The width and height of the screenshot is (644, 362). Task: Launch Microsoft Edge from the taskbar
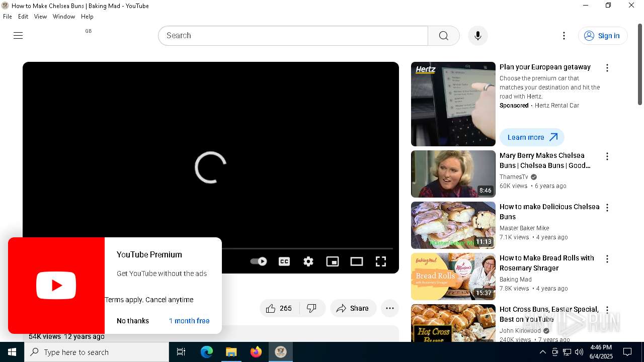pos(207,352)
